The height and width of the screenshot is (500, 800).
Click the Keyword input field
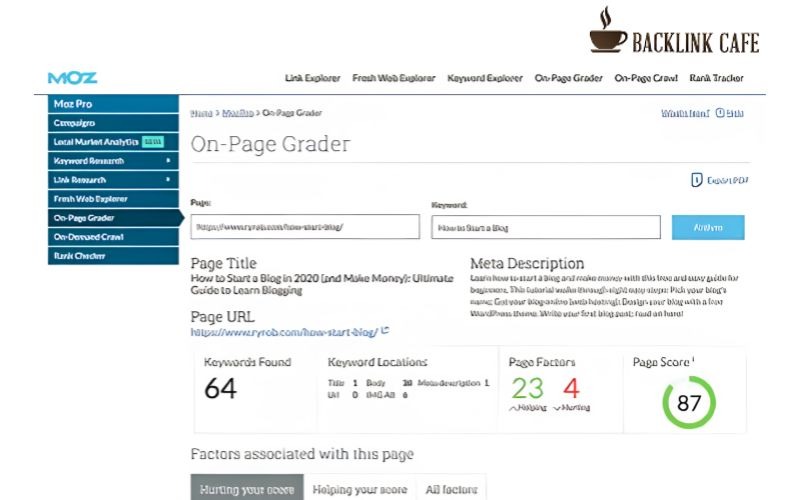click(546, 228)
